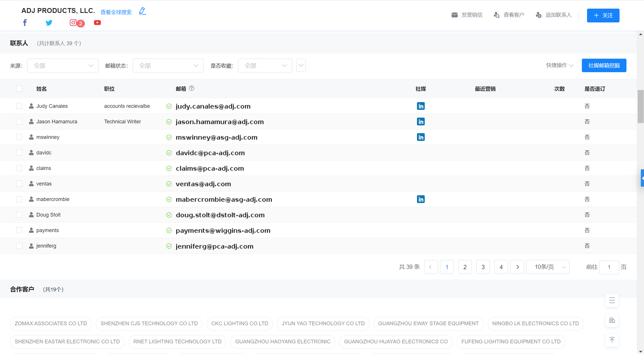Click the blue side panel expand tab
The height and width of the screenshot is (354, 644).
[642, 178]
